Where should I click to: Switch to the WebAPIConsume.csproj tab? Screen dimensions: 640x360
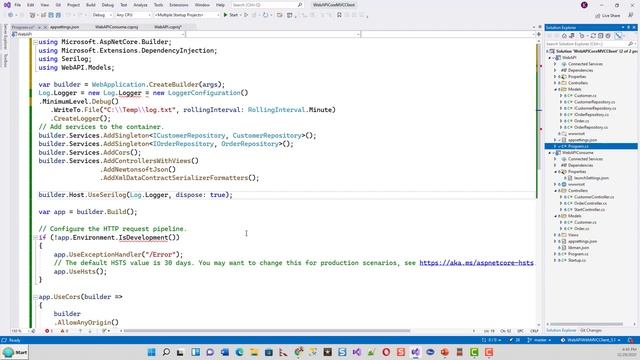point(117,27)
